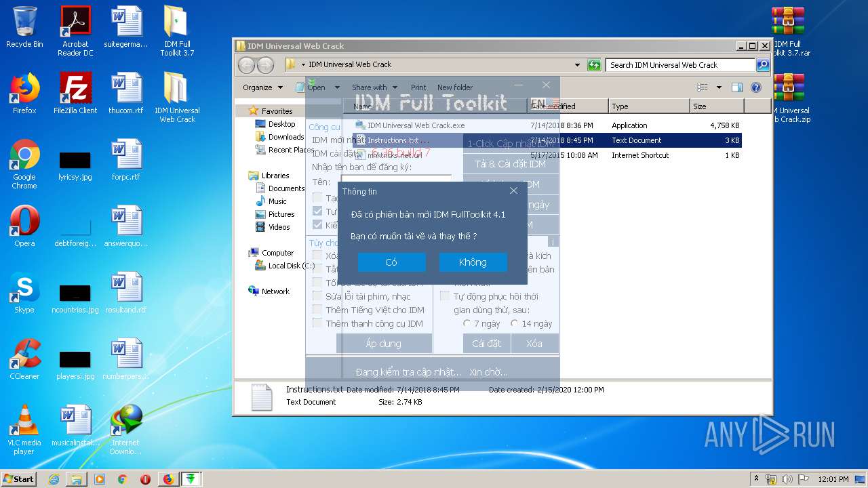868x488 pixels.
Task: Select IDM Universal Web Crack.exe file
Action: pyautogui.click(x=416, y=125)
